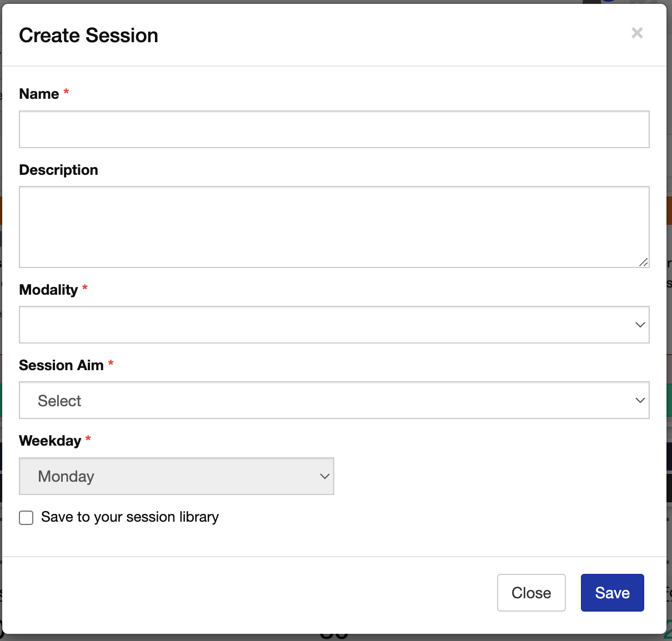Click the Session Aim field label

tap(61, 365)
